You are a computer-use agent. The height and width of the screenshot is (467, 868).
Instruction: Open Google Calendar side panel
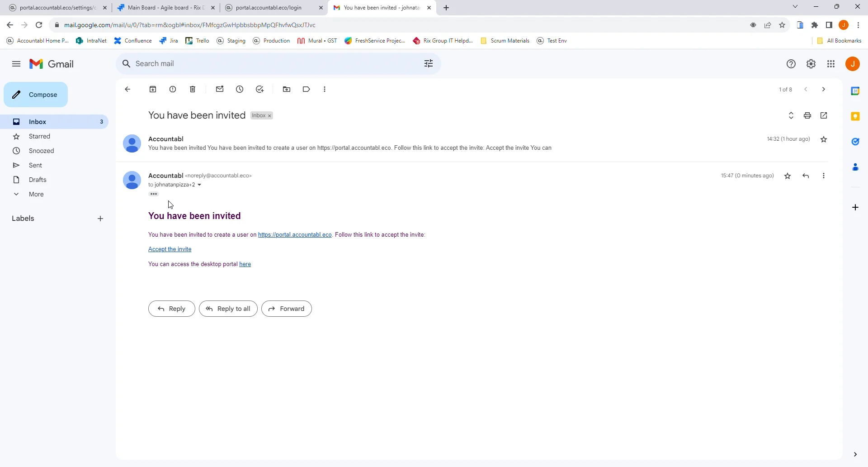pos(855,91)
